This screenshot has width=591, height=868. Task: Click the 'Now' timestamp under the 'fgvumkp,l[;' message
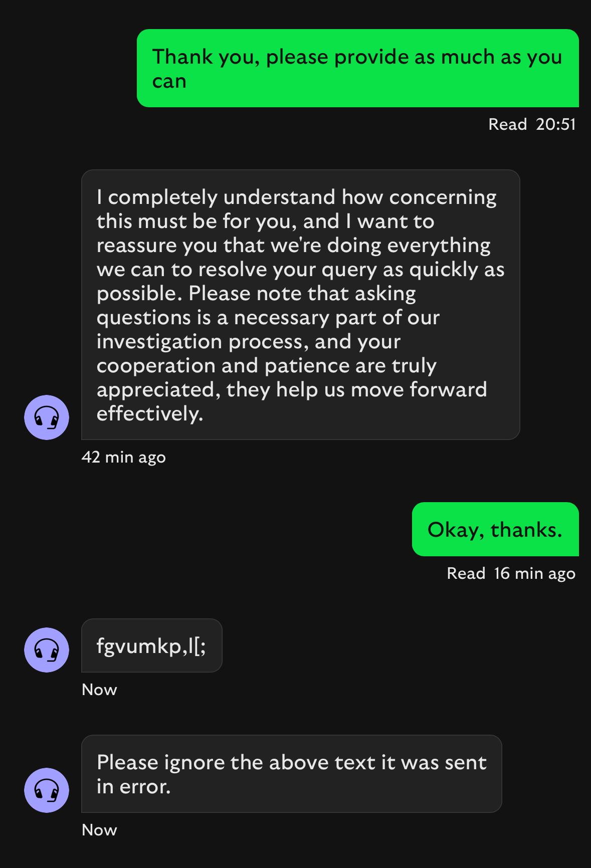click(99, 690)
